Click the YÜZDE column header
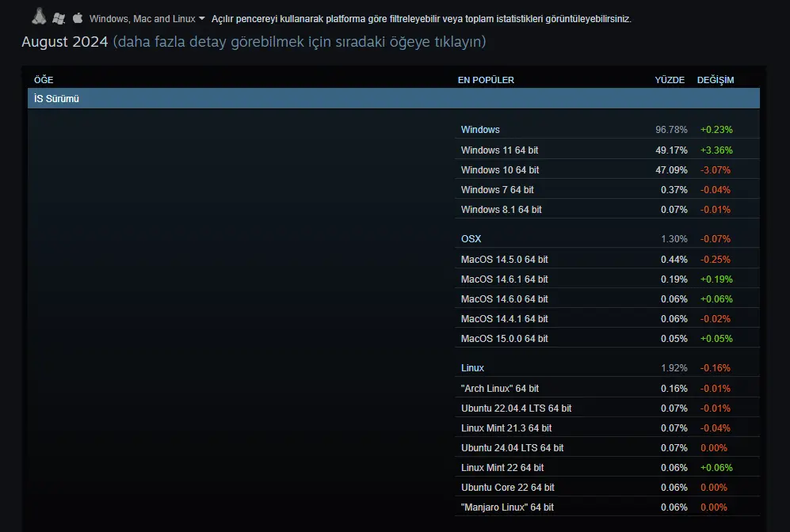Viewport: 790px width, 532px height. pyautogui.click(x=670, y=80)
